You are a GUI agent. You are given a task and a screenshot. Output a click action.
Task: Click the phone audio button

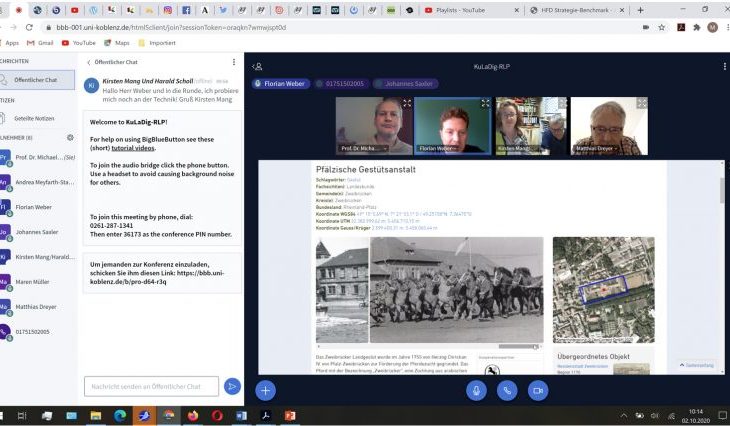point(507,390)
